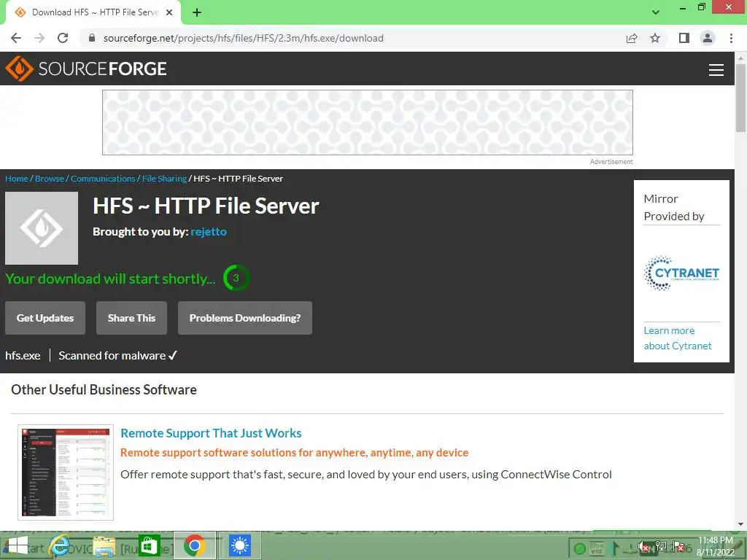Open Chrome's three-dot menu
This screenshot has height=560, width=747.
731,38
